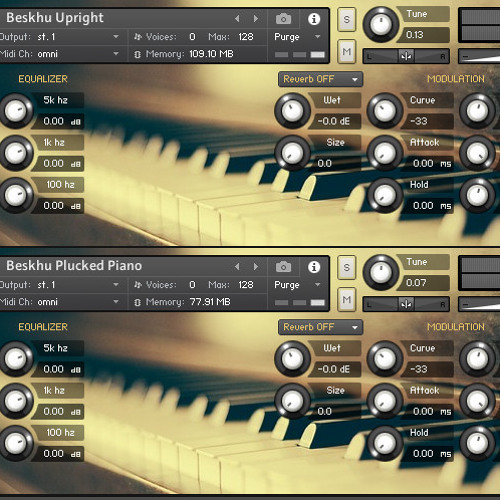Image resolution: width=500 pixels, height=500 pixels.
Task: Go to next preset on Beskhu Plucked Piano
Action: [x=256, y=266]
